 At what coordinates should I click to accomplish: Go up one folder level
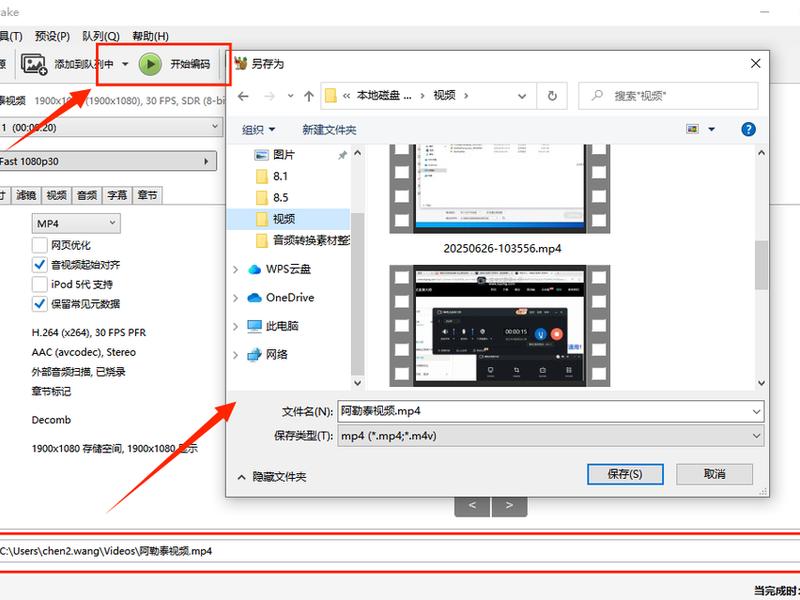coord(309,96)
